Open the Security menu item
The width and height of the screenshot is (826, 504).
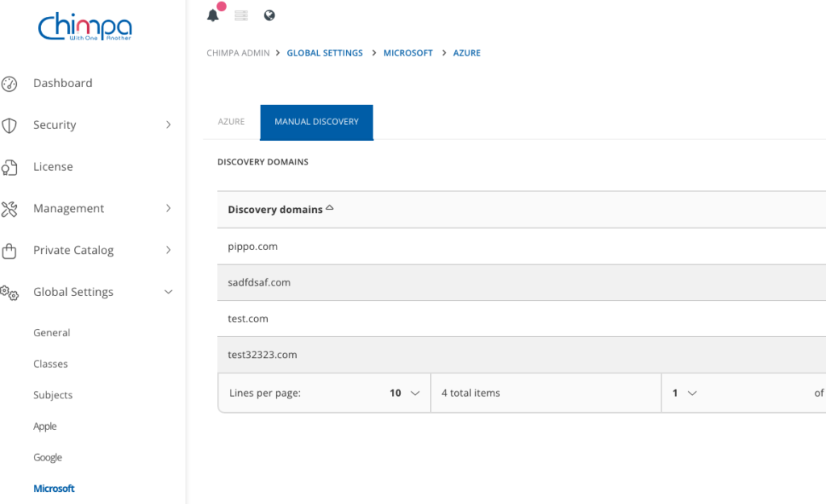point(55,125)
